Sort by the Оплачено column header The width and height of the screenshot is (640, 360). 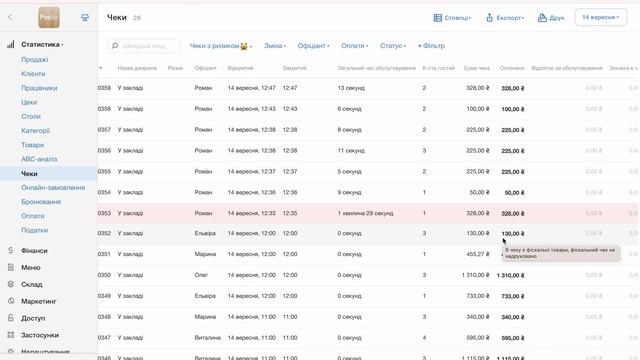[512, 68]
